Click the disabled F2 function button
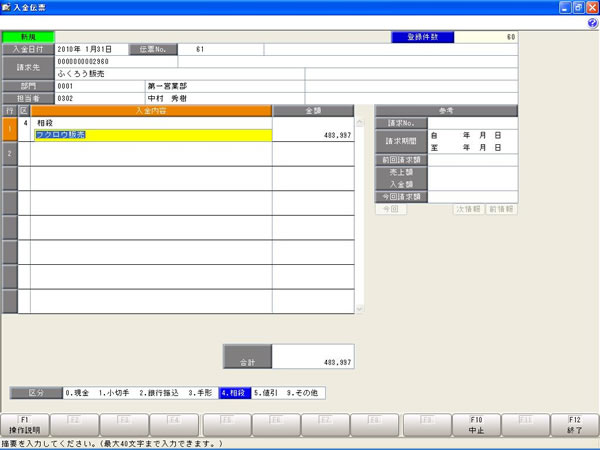Viewport: 600px width, 450px height. click(75, 425)
